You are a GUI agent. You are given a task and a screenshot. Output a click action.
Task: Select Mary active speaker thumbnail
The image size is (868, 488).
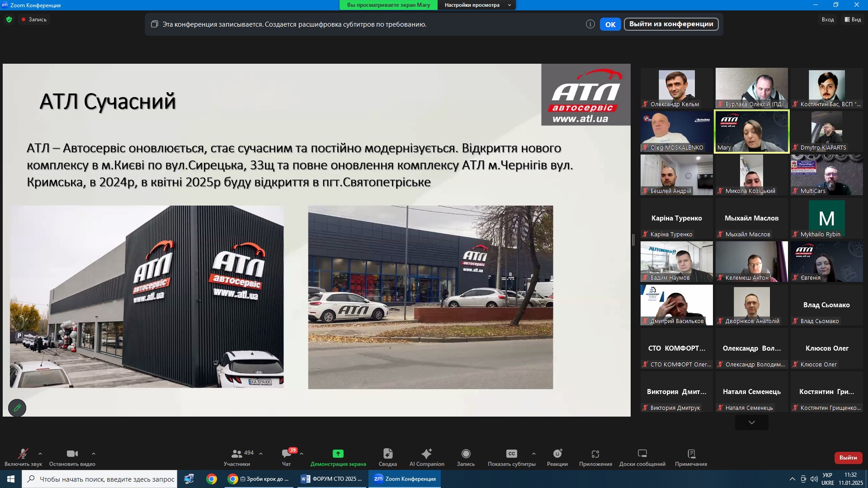[x=751, y=131]
